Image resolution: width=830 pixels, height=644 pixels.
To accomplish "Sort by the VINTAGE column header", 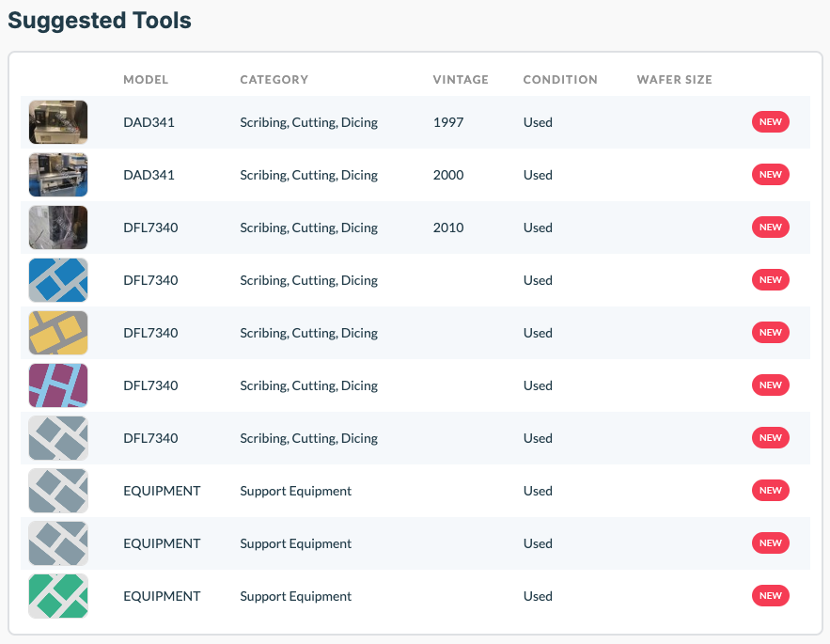I will click(x=461, y=79).
